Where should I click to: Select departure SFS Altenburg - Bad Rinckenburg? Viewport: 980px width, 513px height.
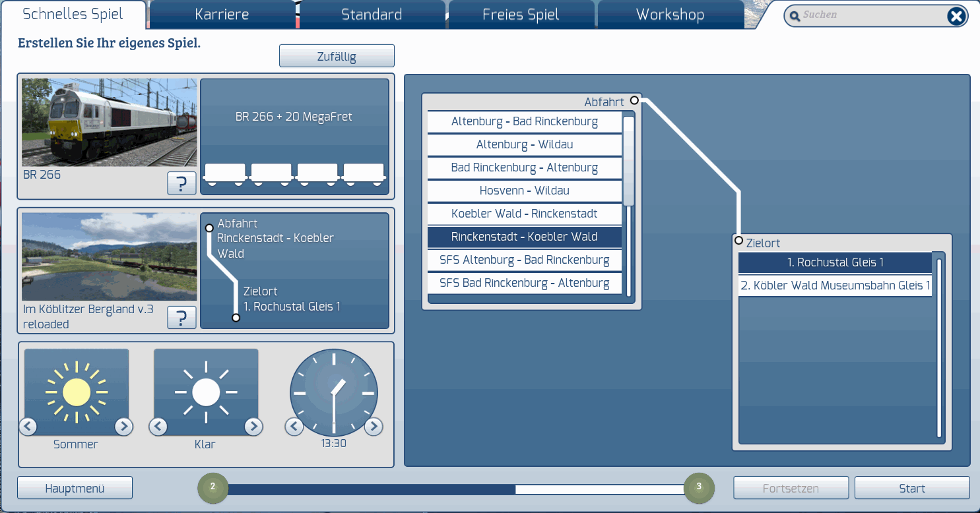point(525,260)
